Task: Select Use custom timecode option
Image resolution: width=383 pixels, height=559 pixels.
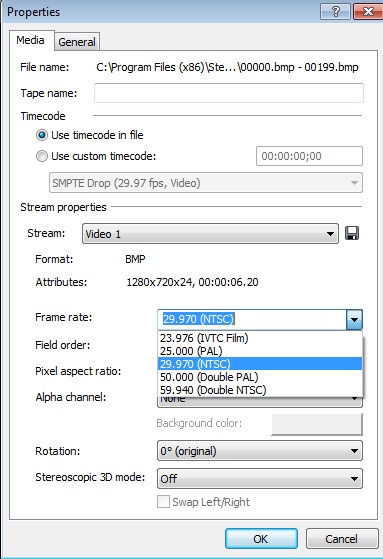Action: pos(42,156)
